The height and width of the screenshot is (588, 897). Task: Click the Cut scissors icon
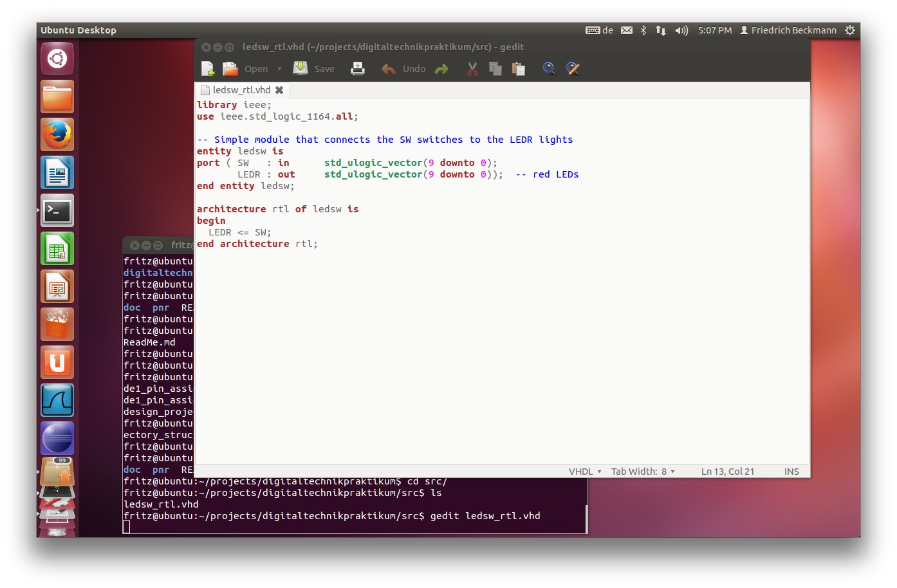(x=472, y=69)
